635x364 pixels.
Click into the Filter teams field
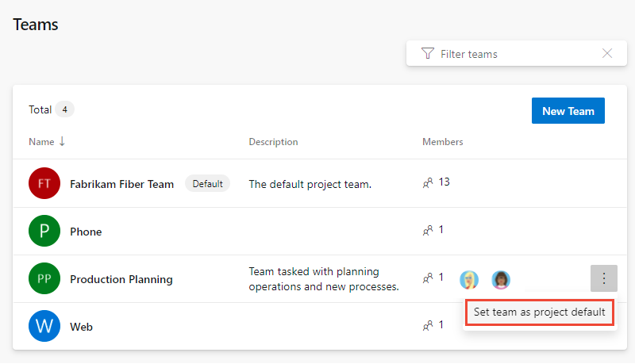click(x=516, y=54)
